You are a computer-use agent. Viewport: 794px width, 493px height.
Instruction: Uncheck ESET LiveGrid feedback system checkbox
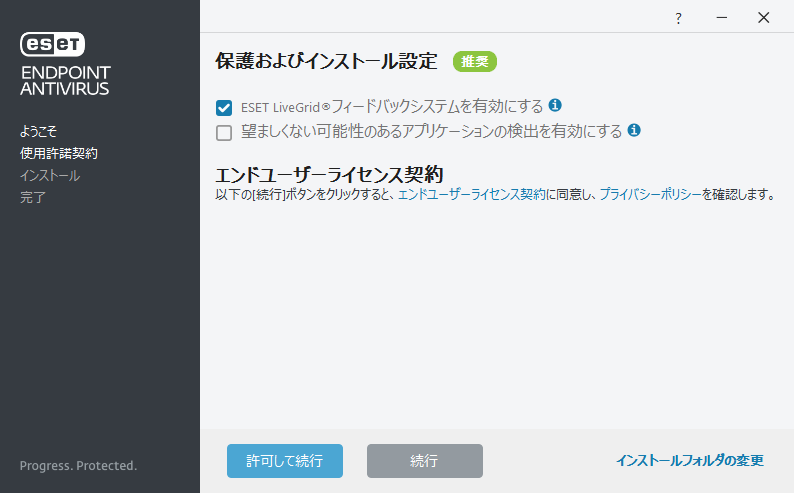[x=224, y=108]
